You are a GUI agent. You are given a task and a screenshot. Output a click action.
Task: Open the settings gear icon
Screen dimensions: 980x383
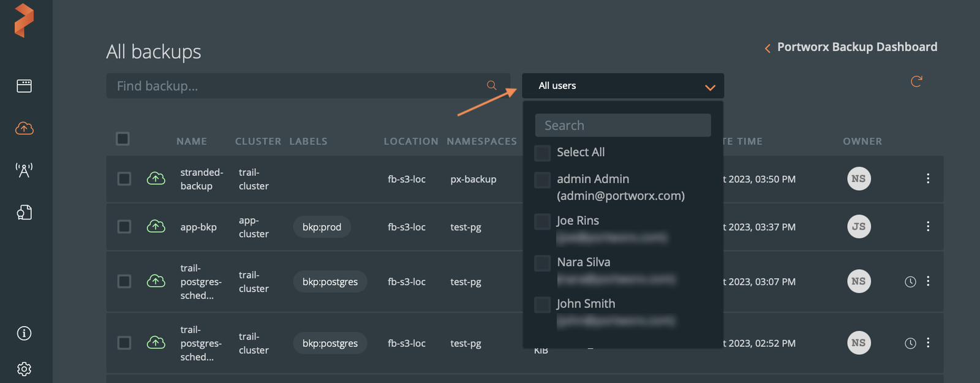click(x=24, y=369)
